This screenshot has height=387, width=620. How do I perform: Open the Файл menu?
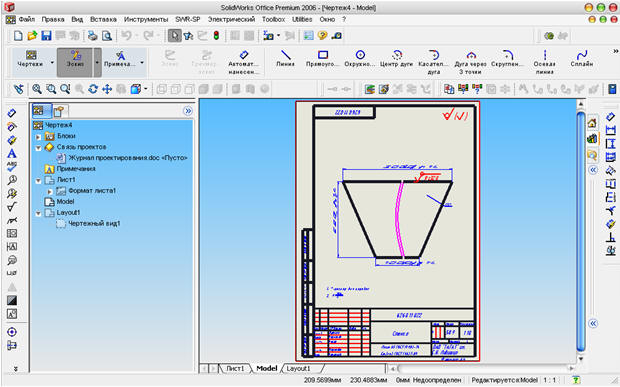click(26, 19)
